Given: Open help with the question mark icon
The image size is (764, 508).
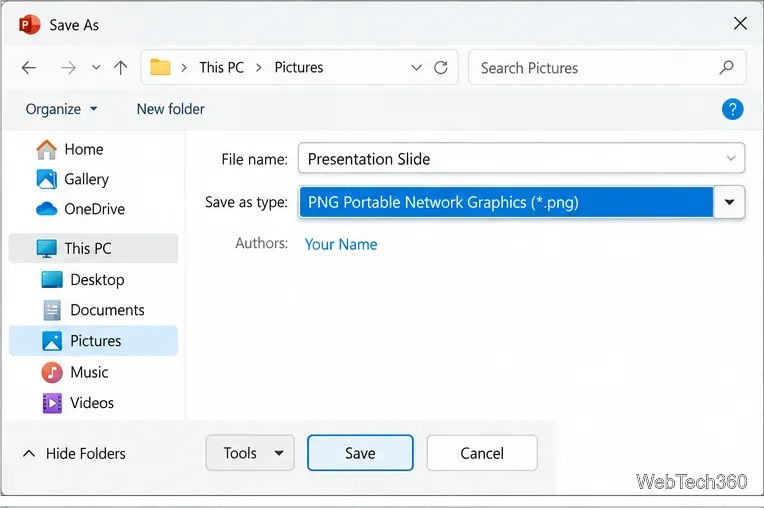Looking at the screenshot, I should [x=732, y=109].
